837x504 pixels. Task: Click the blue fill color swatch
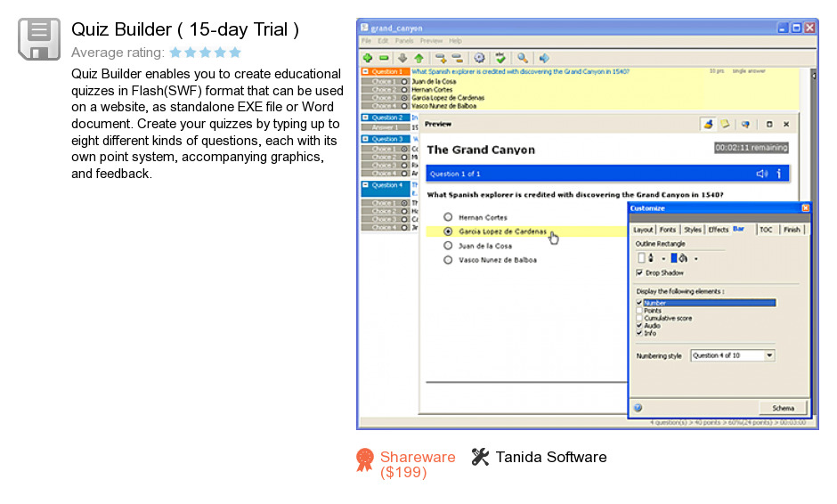[674, 258]
